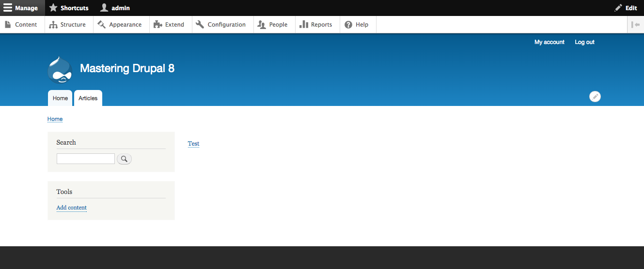The width and height of the screenshot is (644, 269).
Task: Click the Drupal drop logo
Action: [60, 70]
